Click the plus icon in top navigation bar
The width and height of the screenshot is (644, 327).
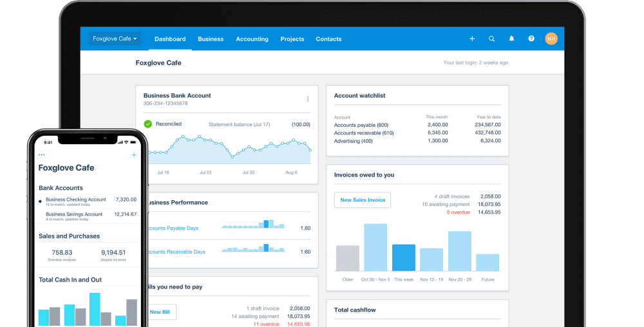pyautogui.click(x=472, y=39)
